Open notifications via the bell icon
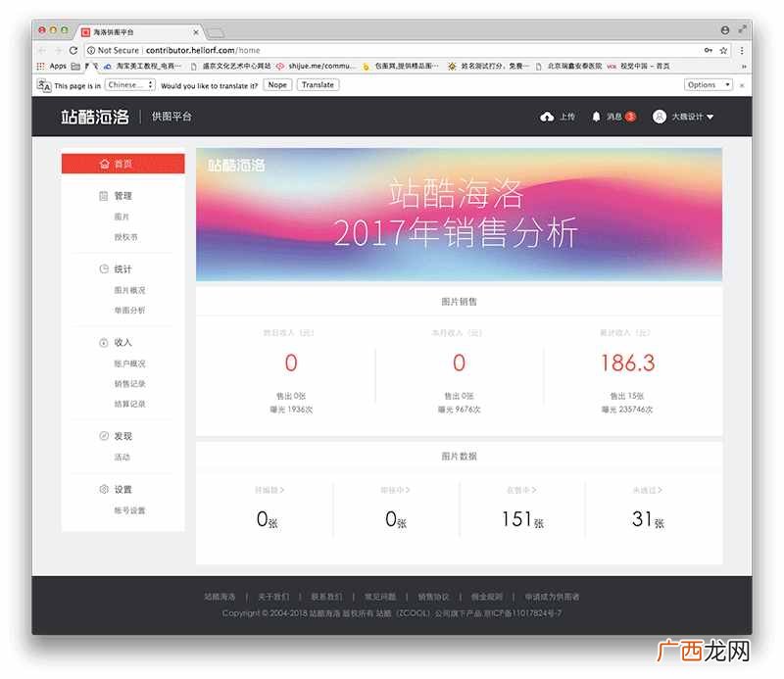The height and width of the screenshot is (679, 784). 596,117
